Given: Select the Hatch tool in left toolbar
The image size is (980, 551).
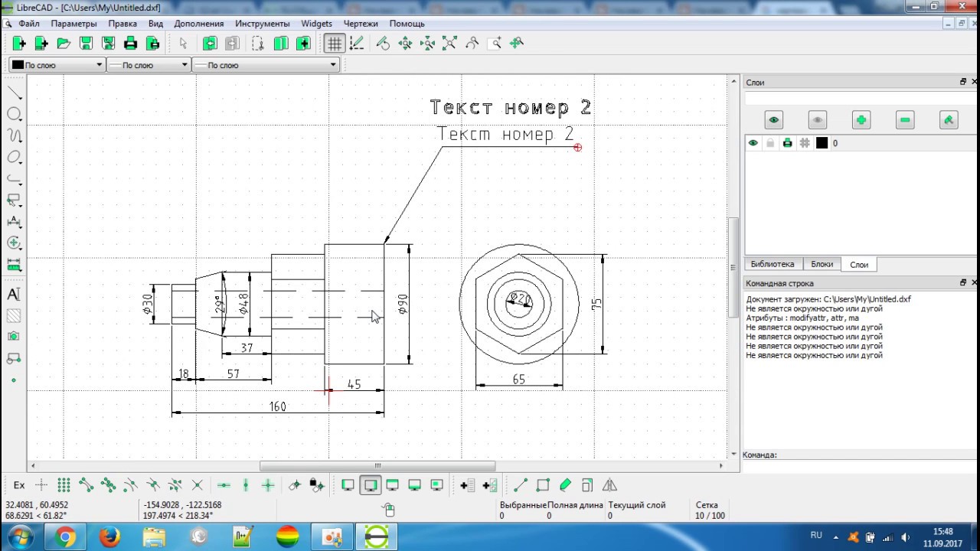Looking at the screenshot, I should click(14, 315).
